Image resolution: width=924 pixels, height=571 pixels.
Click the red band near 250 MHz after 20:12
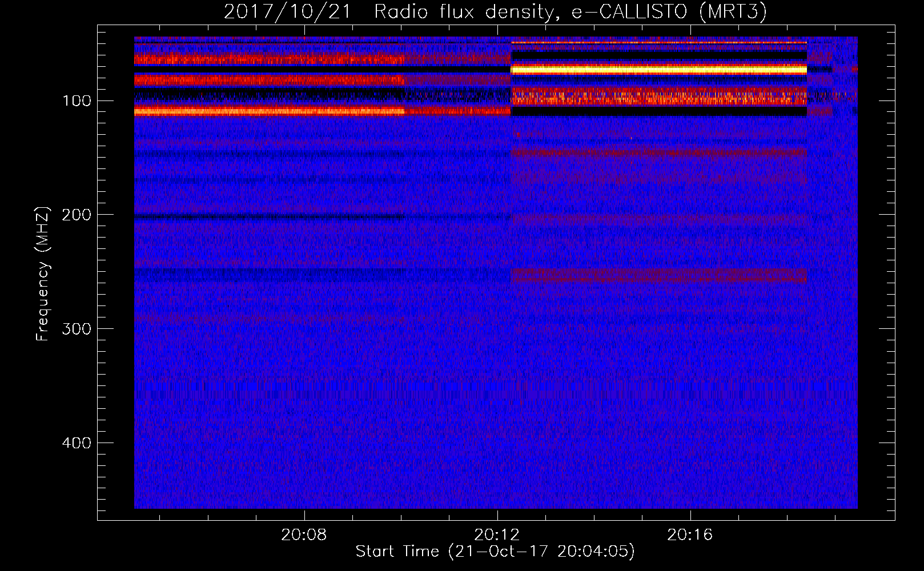pyautogui.click(x=658, y=276)
